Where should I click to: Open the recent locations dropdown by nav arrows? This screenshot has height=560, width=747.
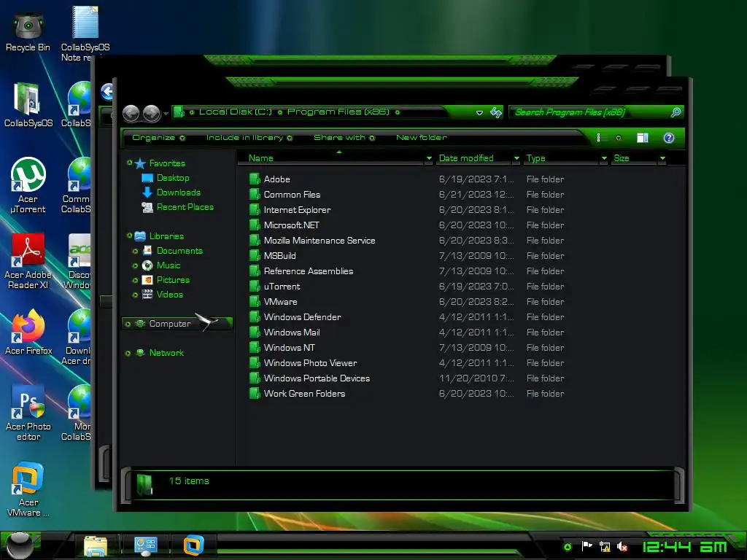click(166, 113)
